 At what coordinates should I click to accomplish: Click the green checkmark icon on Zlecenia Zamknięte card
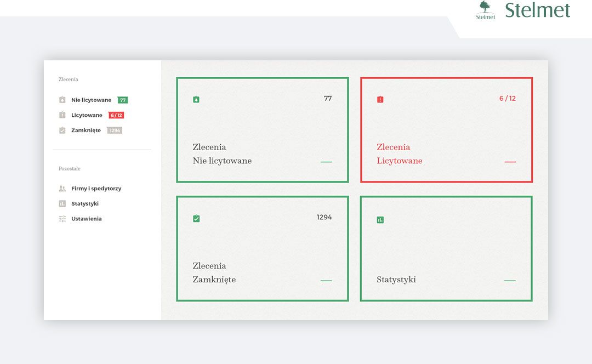tap(196, 218)
